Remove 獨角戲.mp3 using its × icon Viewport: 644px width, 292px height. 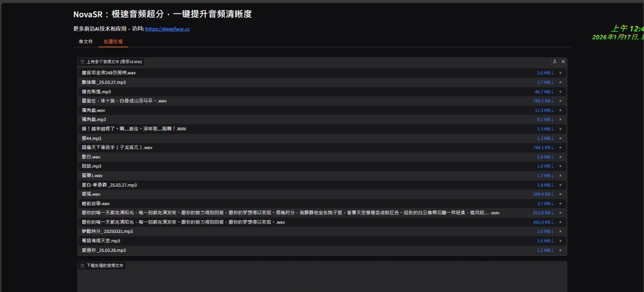point(560,119)
